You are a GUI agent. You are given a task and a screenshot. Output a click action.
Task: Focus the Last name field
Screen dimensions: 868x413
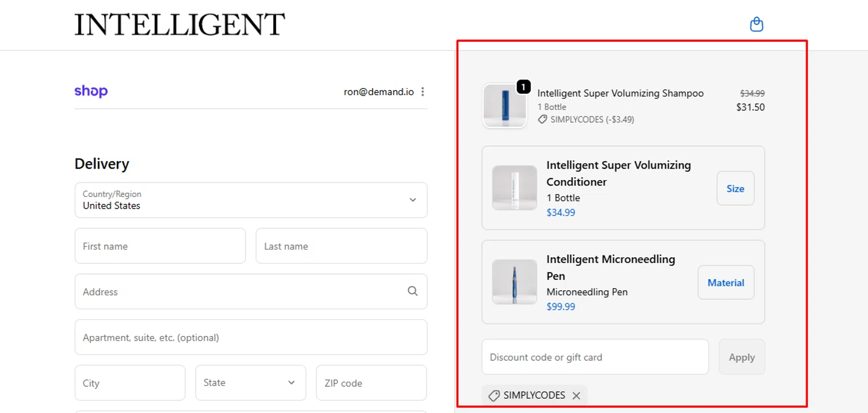(x=341, y=246)
